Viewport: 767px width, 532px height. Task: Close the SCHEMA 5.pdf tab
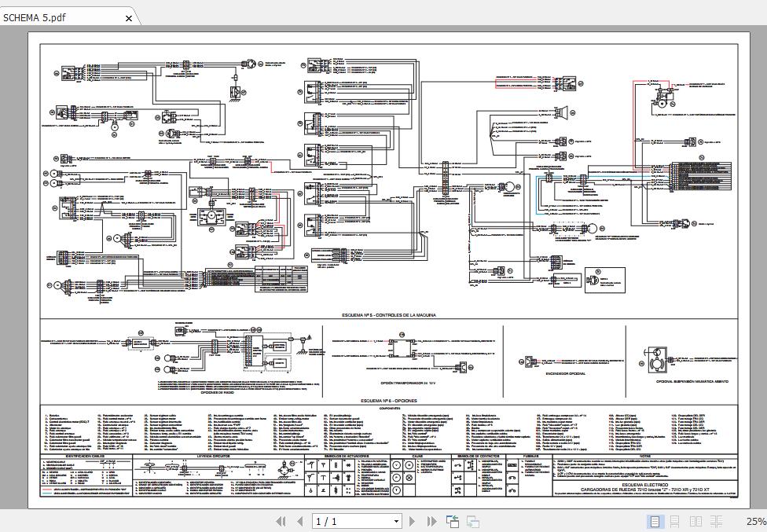point(129,17)
